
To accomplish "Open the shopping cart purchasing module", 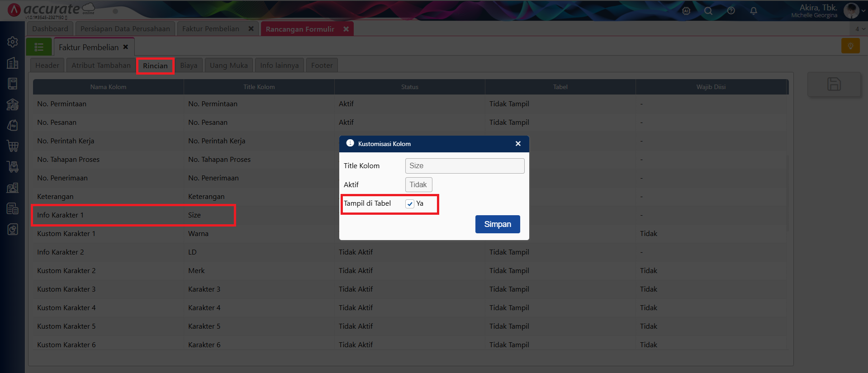I will click(13, 146).
